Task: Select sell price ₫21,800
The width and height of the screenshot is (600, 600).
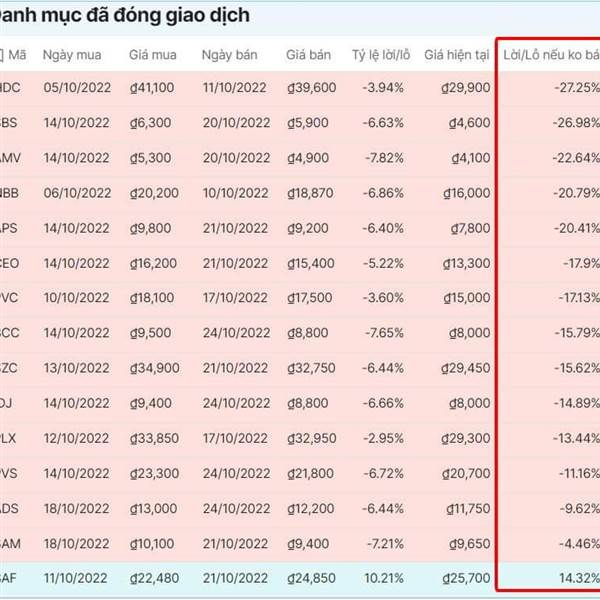Action: [310, 474]
